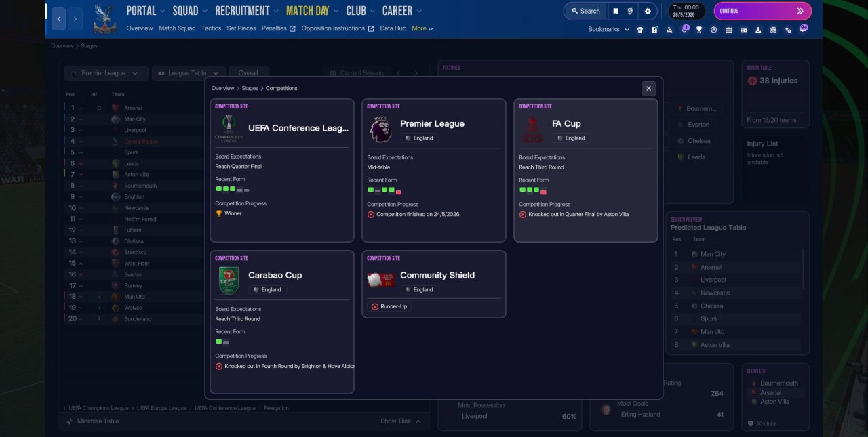Open the League Table view dropdown
This screenshot has width=868, height=437.
(189, 73)
